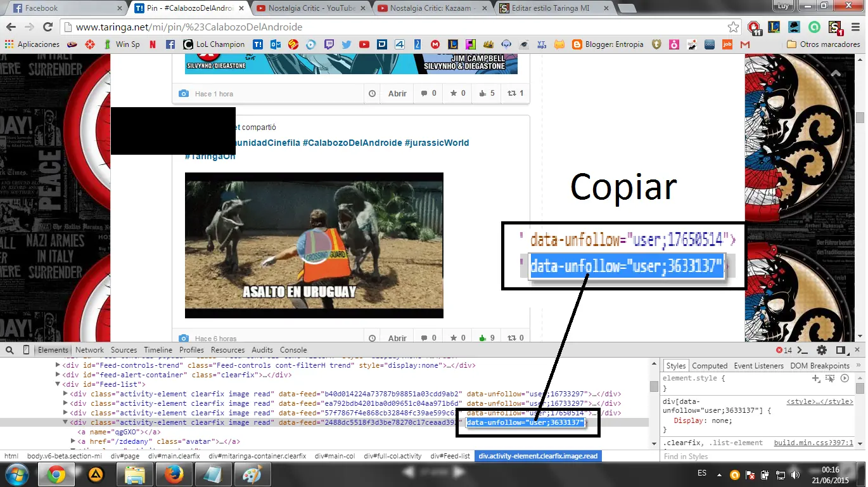
Task: Expand activity-element node with data-feed ea792bdb4201
Action: 65,403
